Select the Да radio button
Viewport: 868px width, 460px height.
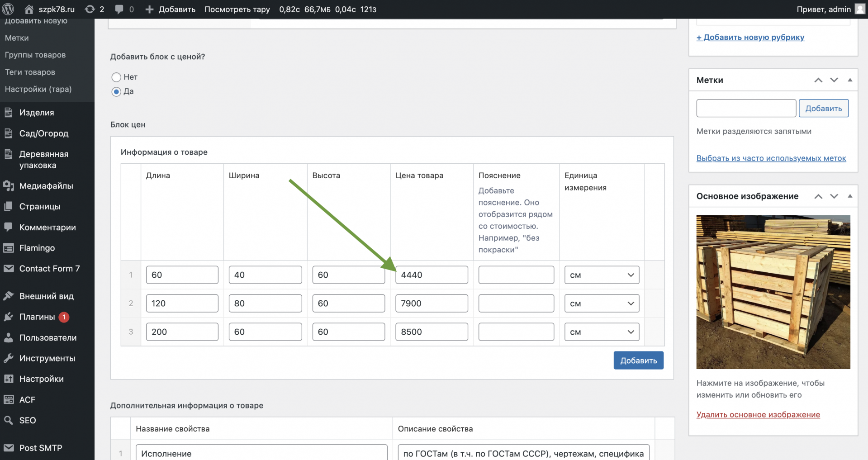[116, 92]
